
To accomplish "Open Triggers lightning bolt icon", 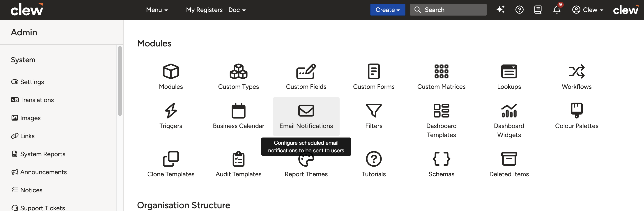I will tap(171, 110).
